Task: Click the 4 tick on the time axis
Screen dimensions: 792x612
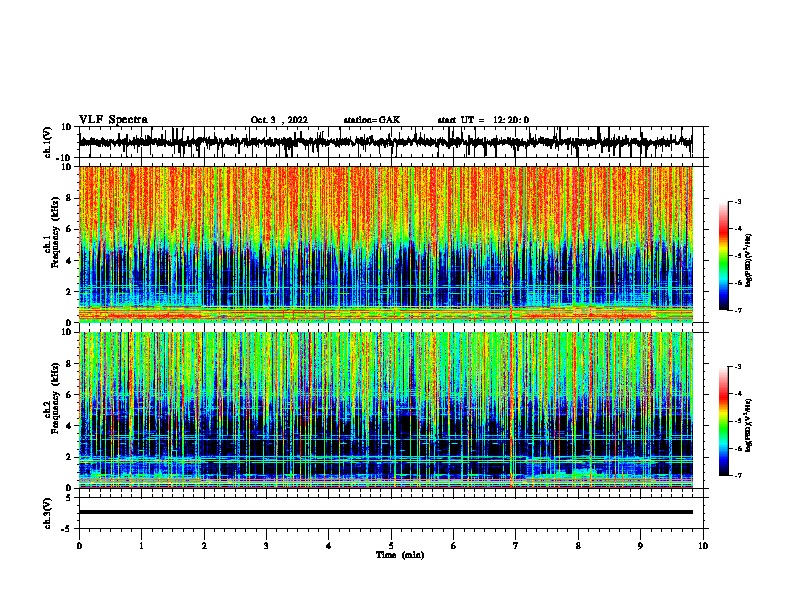Action: coord(329,546)
